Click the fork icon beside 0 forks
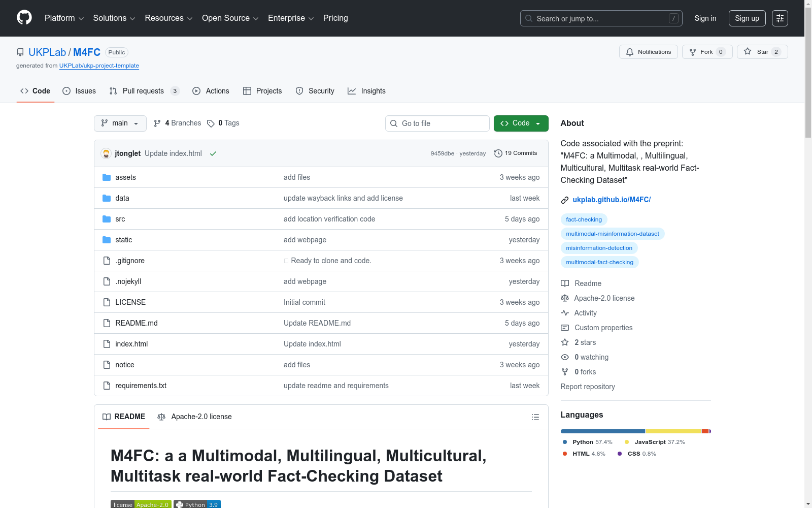812x508 pixels. click(x=565, y=372)
